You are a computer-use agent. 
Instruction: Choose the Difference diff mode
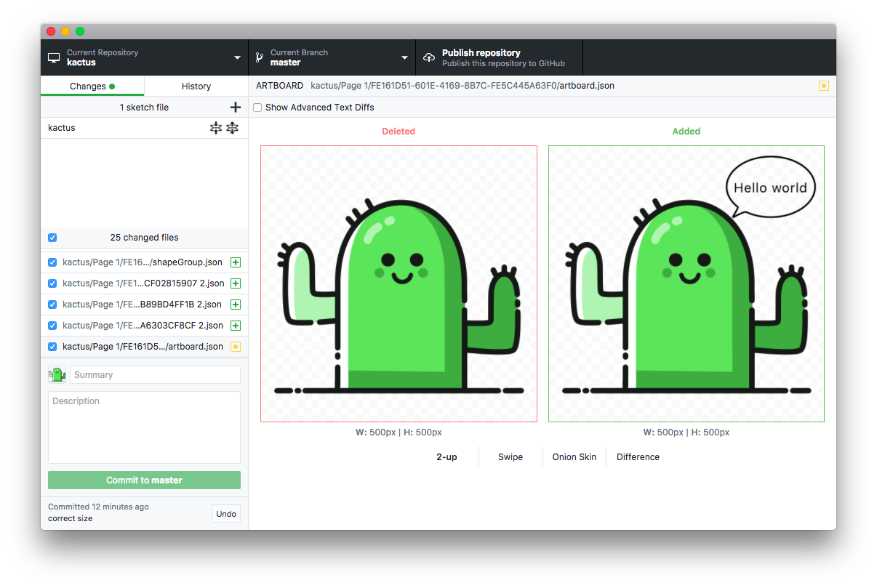point(638,457)
